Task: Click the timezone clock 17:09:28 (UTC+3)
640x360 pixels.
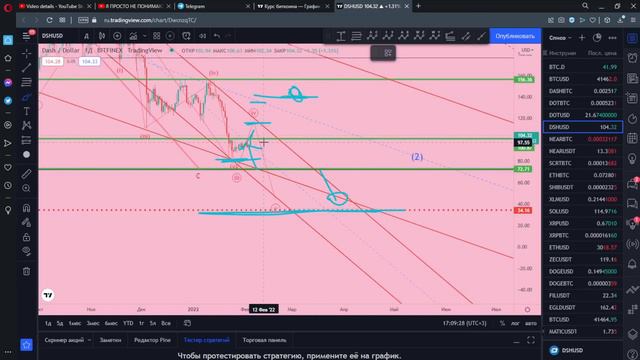Action: pos(464,323)
